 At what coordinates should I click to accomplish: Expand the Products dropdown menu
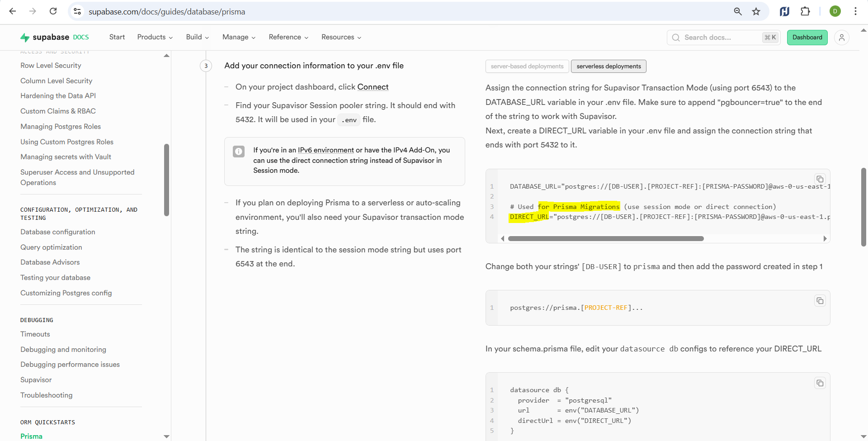(x=155, y=37)
